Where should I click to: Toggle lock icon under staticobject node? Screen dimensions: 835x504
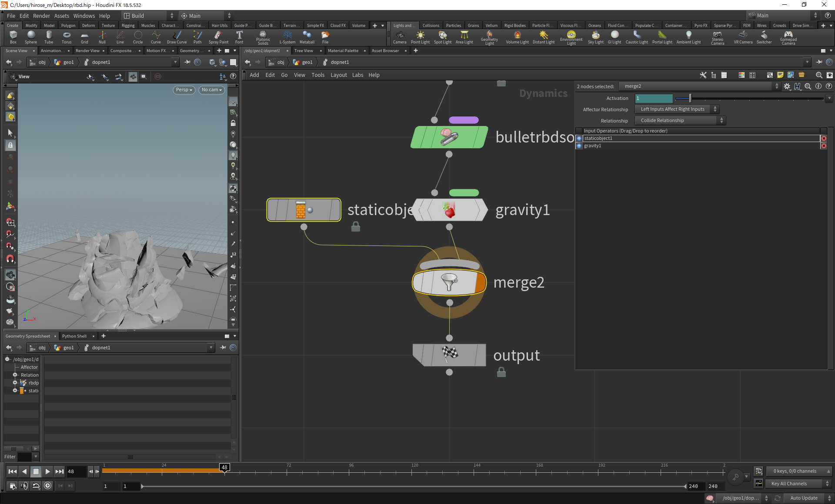356,226
